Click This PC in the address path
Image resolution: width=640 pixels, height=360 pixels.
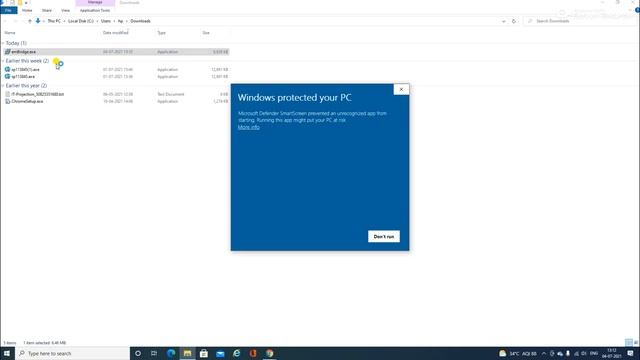click(x=54, y=21)
